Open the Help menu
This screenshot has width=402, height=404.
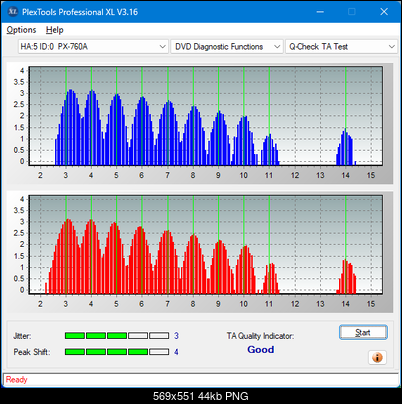click(x=54, y=30)
